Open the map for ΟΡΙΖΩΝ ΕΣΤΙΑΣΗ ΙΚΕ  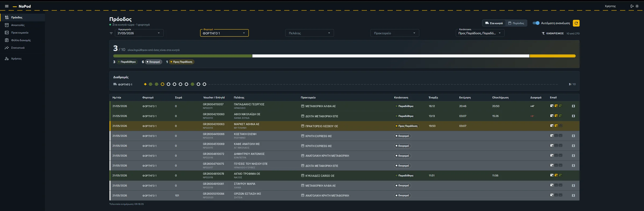tap(573, 195)
